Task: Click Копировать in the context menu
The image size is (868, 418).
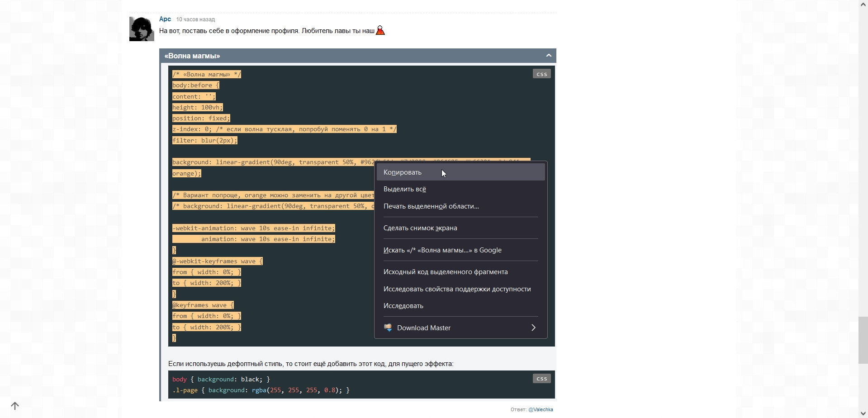Action: [402, 172]
